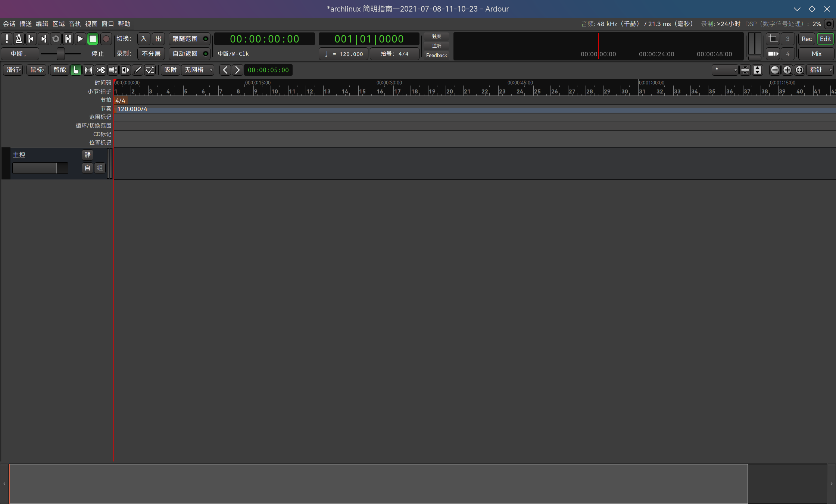This screenshot has width=836, height=504.
Task: Click the 120.000/4 tempo marker
Action: coord(132,109)
